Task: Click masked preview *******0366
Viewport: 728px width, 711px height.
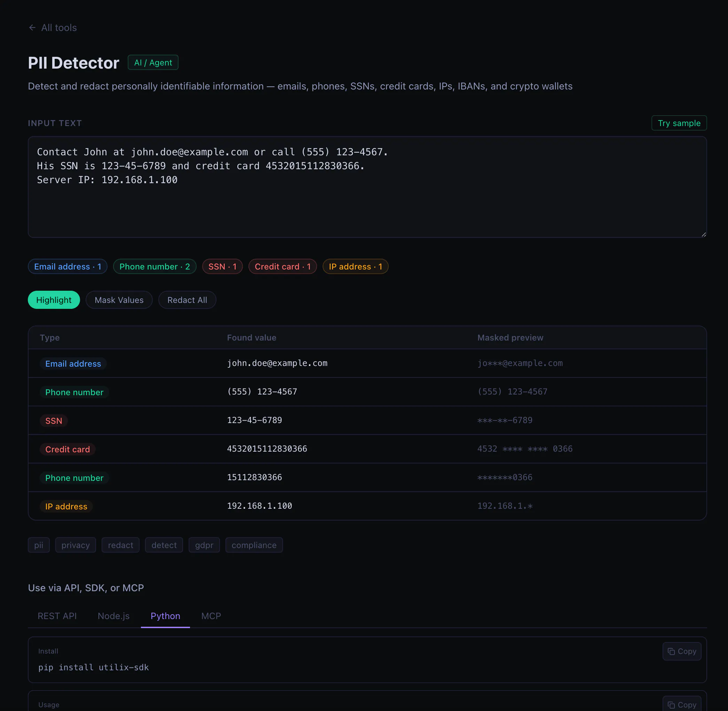Action: (x=505, y=477)
